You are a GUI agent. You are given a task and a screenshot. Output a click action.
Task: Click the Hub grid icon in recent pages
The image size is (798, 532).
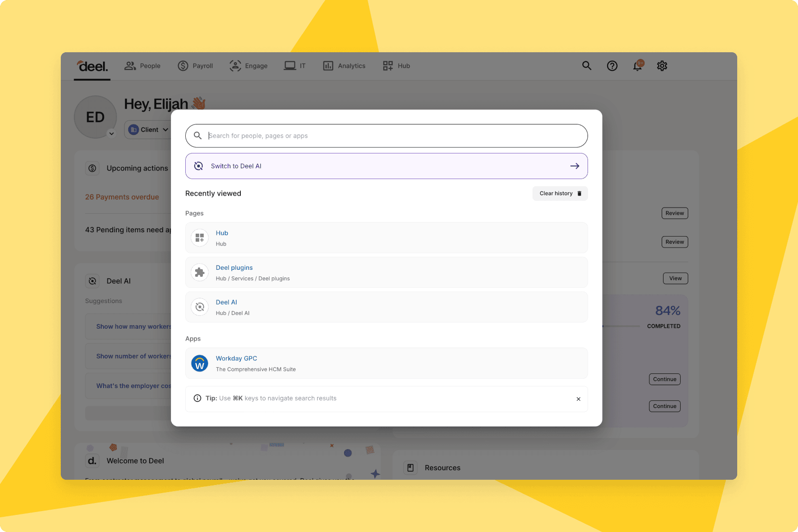point(200,238)
